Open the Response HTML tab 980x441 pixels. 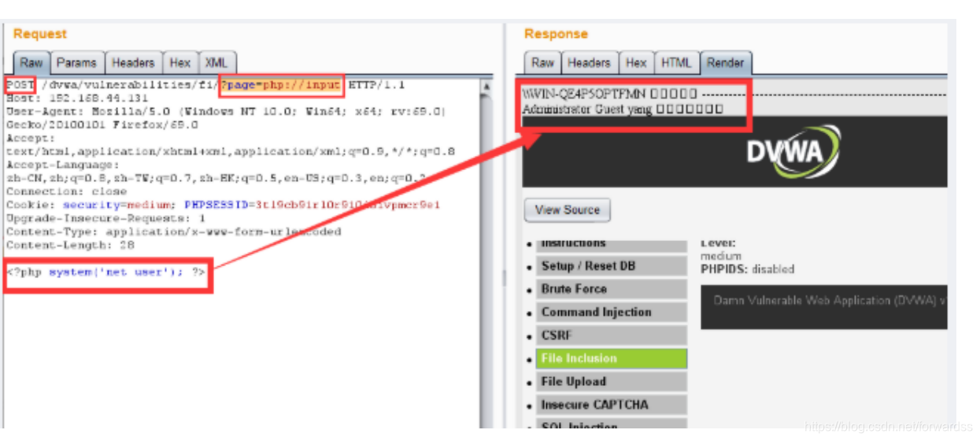(x=676, y=63)
